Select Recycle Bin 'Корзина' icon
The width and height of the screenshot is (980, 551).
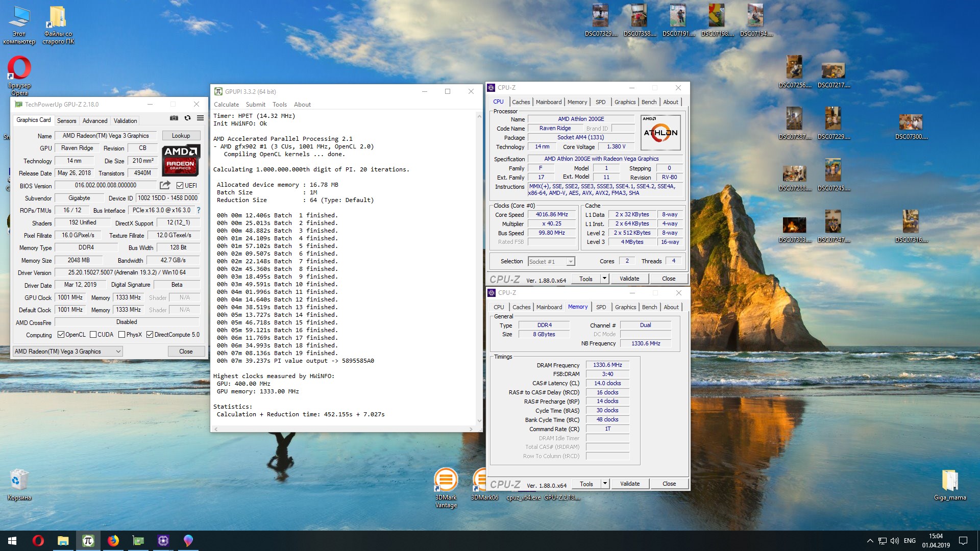(19, 485)
